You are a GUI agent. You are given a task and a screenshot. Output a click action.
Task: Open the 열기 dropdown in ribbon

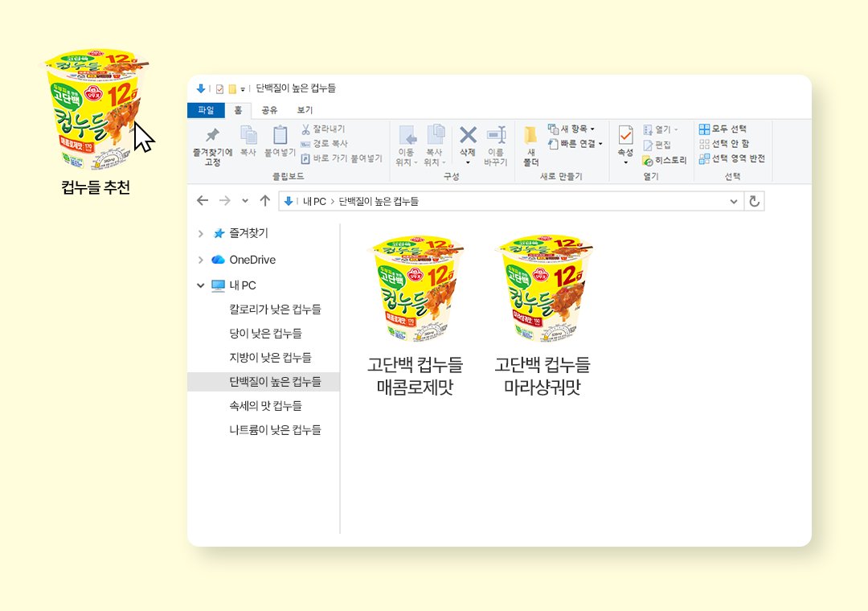pos(661,129)
